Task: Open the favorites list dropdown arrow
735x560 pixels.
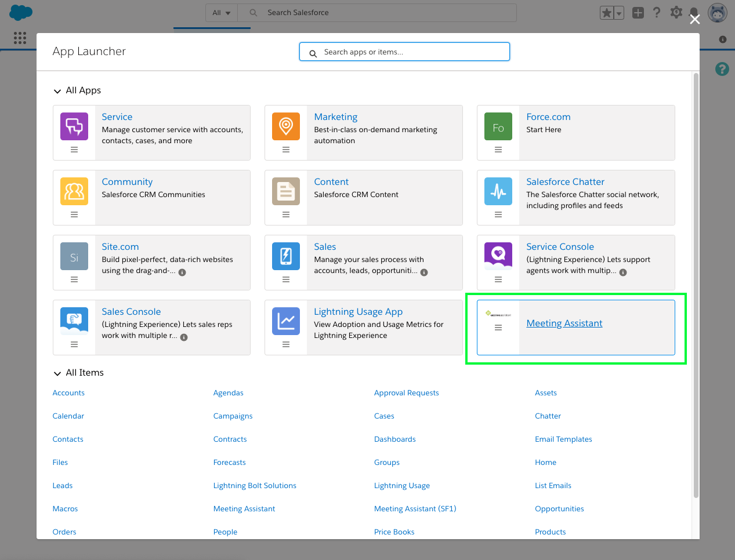Action: 619,13
